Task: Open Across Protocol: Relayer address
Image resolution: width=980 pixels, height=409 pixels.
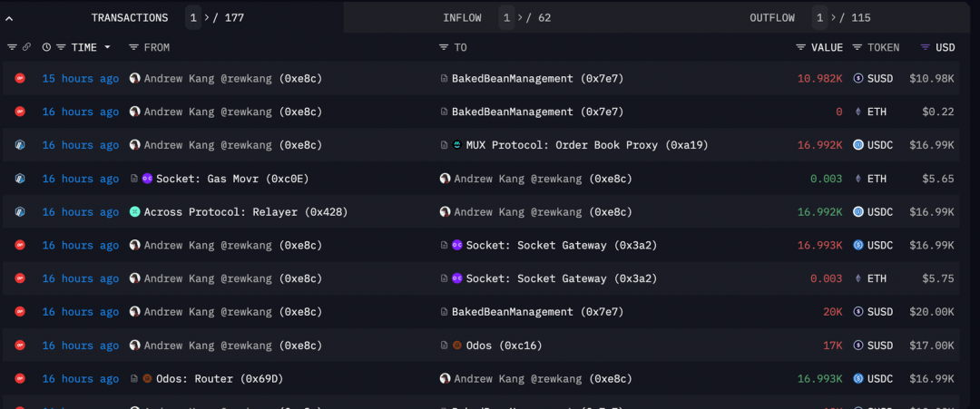Action: 245,212
